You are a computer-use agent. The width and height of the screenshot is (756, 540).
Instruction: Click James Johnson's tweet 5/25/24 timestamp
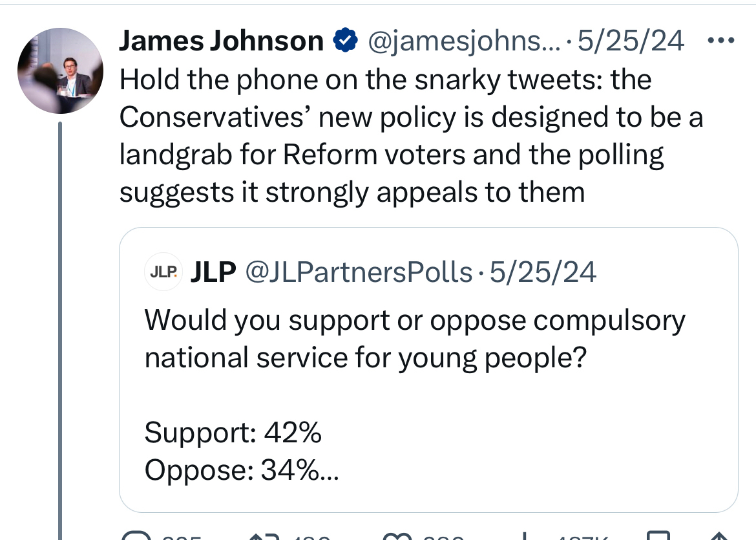(x=631, y=42)
